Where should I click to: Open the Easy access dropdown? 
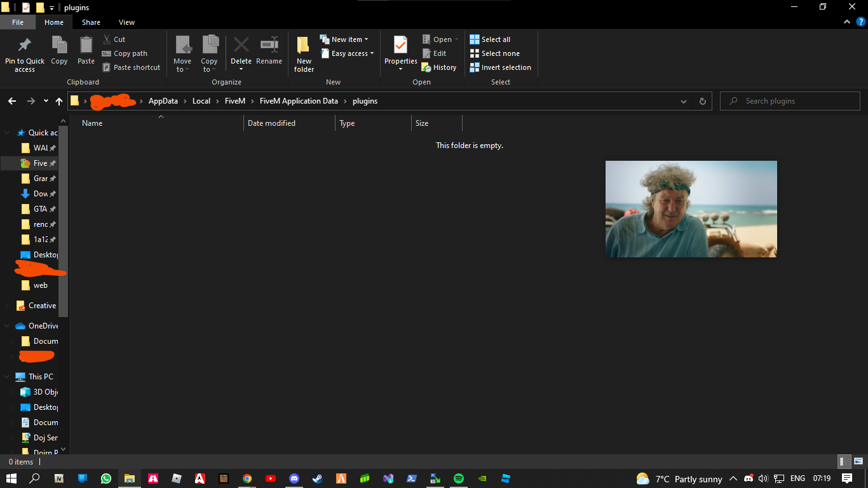point(347,53)
